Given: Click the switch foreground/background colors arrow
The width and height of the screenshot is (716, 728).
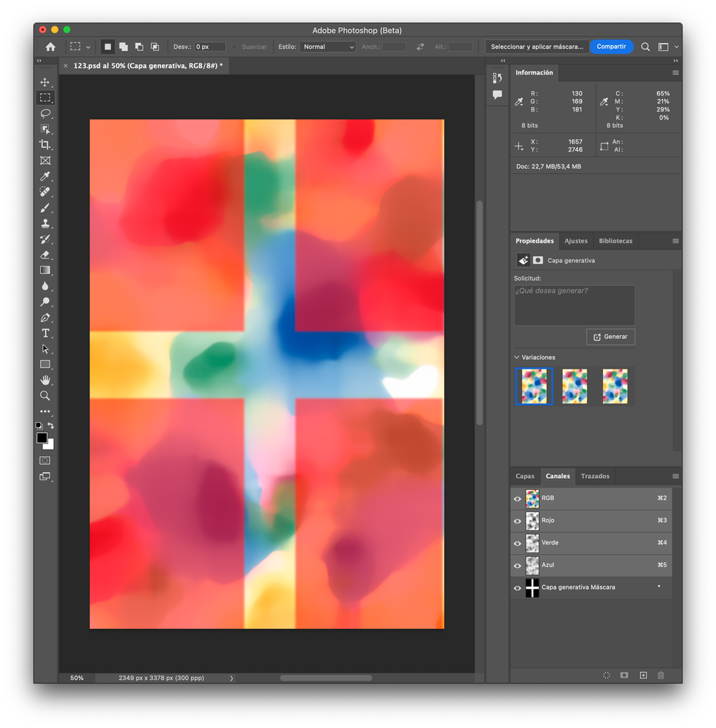Looking at the screenshot, I should coord(50,426).
